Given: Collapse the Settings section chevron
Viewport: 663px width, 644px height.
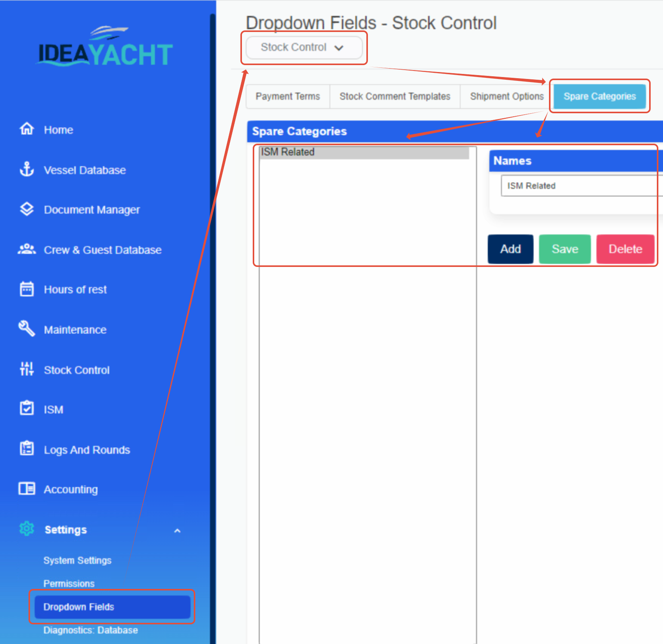Looking at the screenshot, I should (x=178, y=530).
